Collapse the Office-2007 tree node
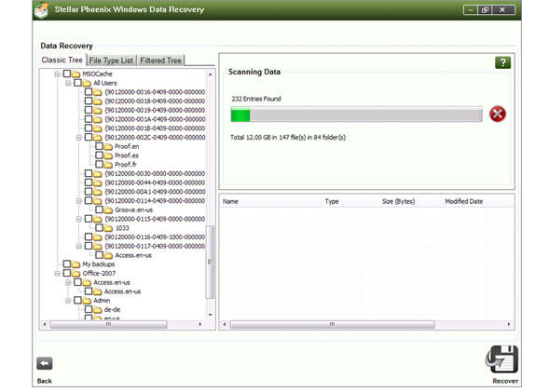550x392 pixels. tap(57, 273)
